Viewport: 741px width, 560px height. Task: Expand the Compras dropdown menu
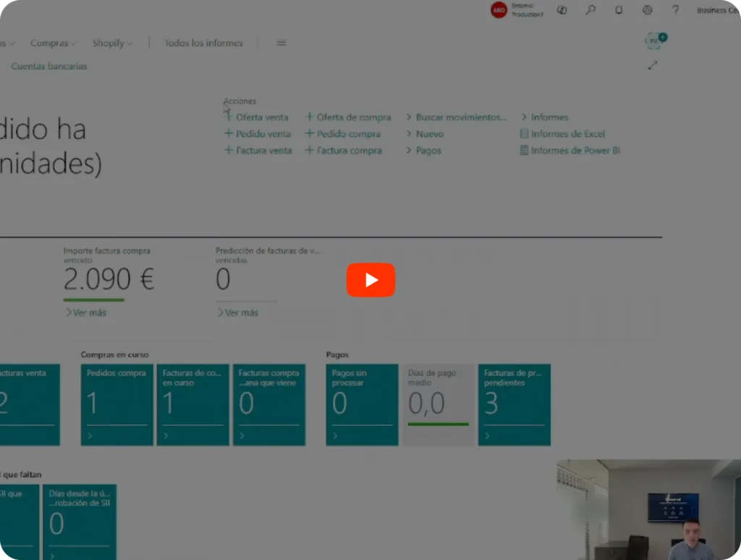[53, 43]
